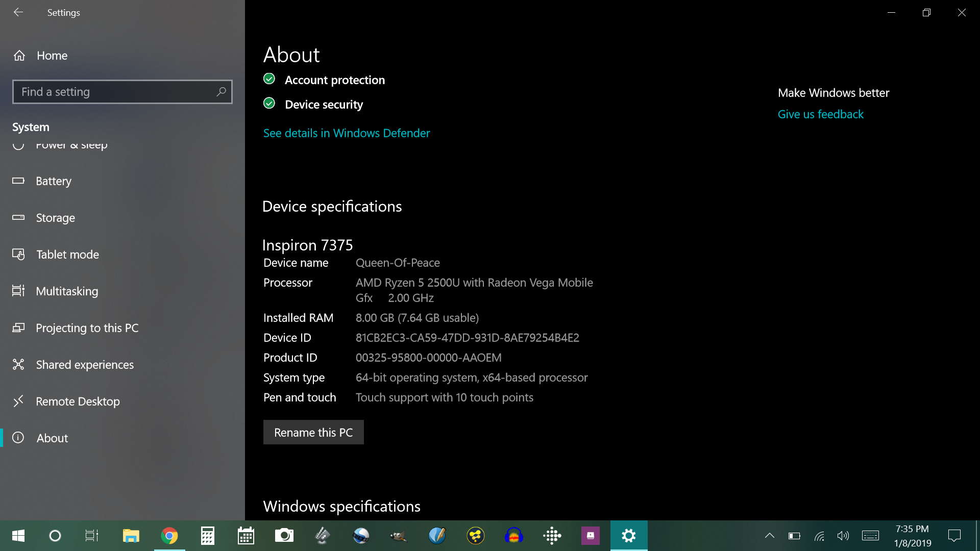Open Cortana from the taskbar

coord(55,536)
